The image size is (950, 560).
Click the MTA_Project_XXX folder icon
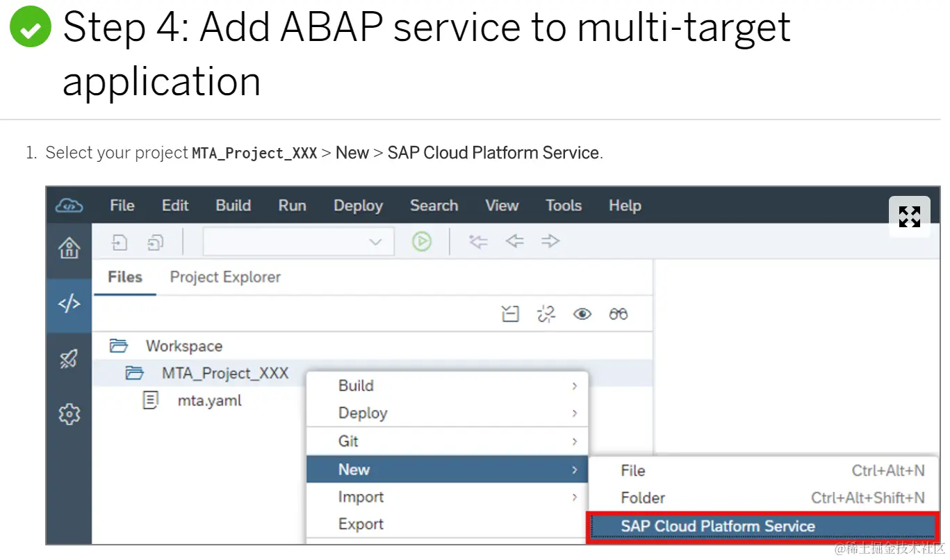(x=134, y=373)
